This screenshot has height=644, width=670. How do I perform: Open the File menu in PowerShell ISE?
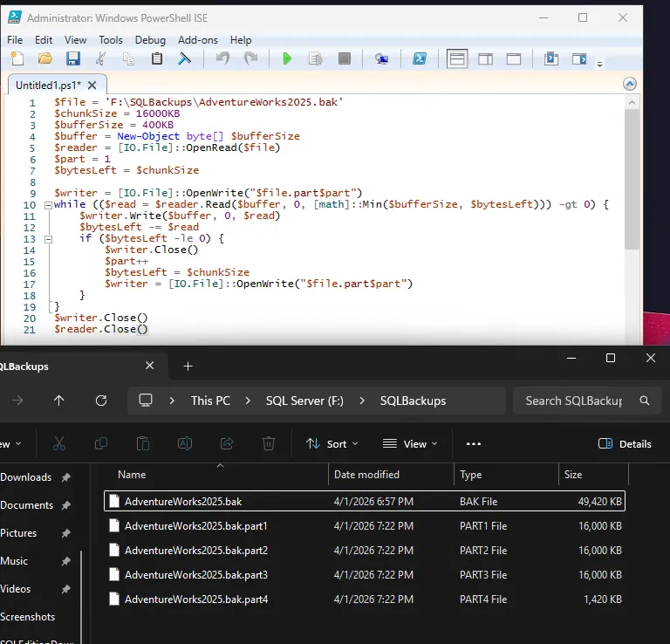15,40
